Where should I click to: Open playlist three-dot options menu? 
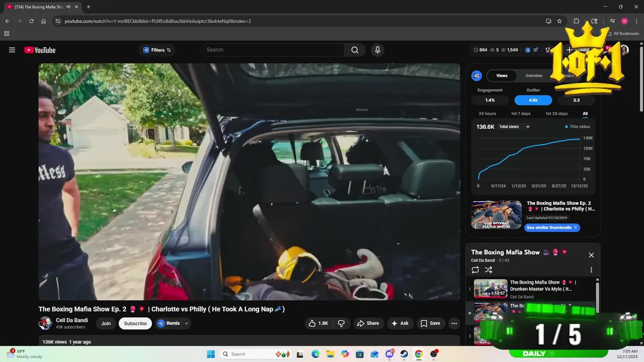[591, 270]
